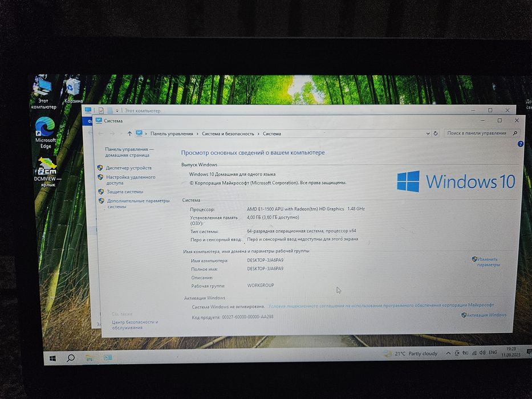532x399 pixels.
Task: Open quick access toolbar dropdown in Этот компьютер
Action: tap(117, 111)
